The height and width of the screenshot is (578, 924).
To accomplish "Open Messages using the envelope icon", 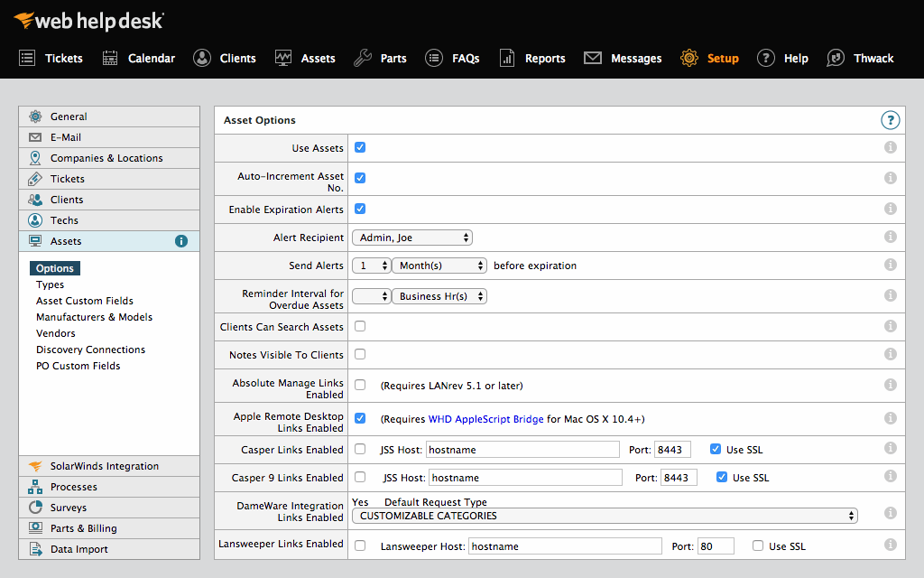I will click(593, 58).
